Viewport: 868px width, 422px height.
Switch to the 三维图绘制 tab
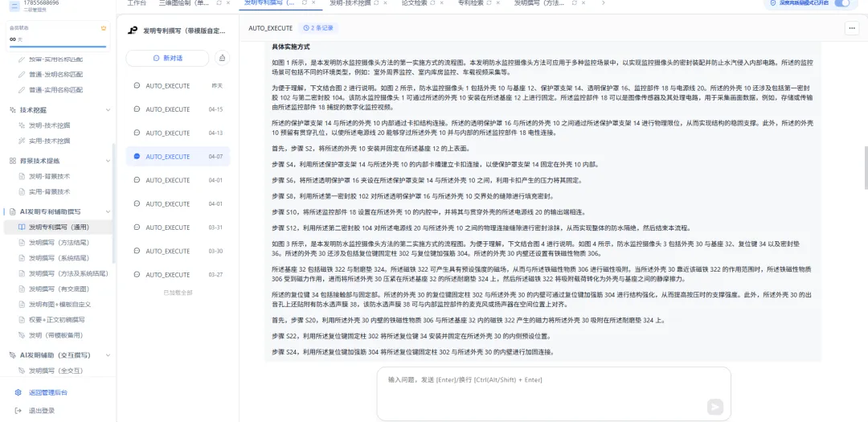[185, 2]
